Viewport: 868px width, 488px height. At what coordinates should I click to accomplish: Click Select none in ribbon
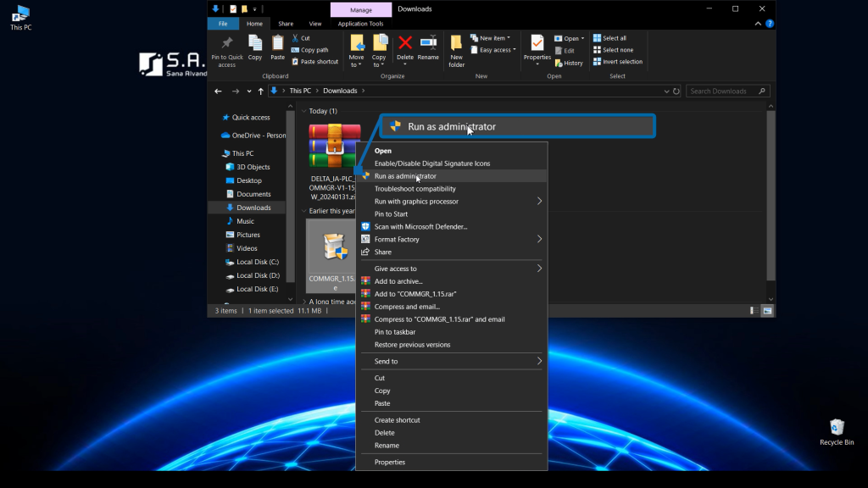[x=613, y=50]
